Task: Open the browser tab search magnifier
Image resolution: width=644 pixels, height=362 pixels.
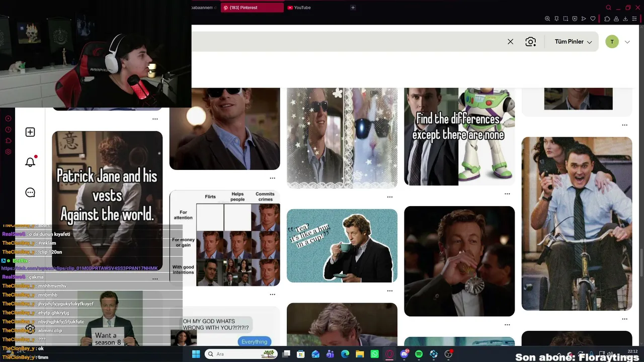Action: pyautogui.click(x=609, y=8)
